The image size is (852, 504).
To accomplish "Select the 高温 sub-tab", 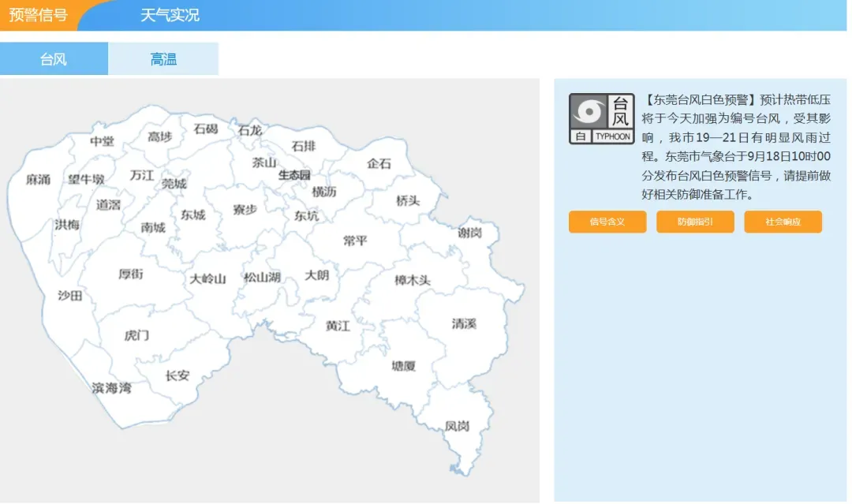I will pyautogui.click(x=163, y=59).
